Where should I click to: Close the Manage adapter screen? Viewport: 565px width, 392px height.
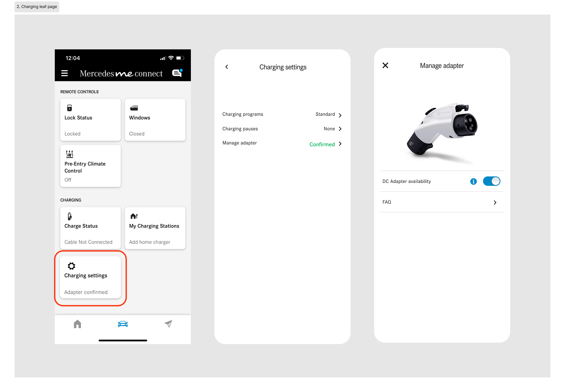(385, 65)
